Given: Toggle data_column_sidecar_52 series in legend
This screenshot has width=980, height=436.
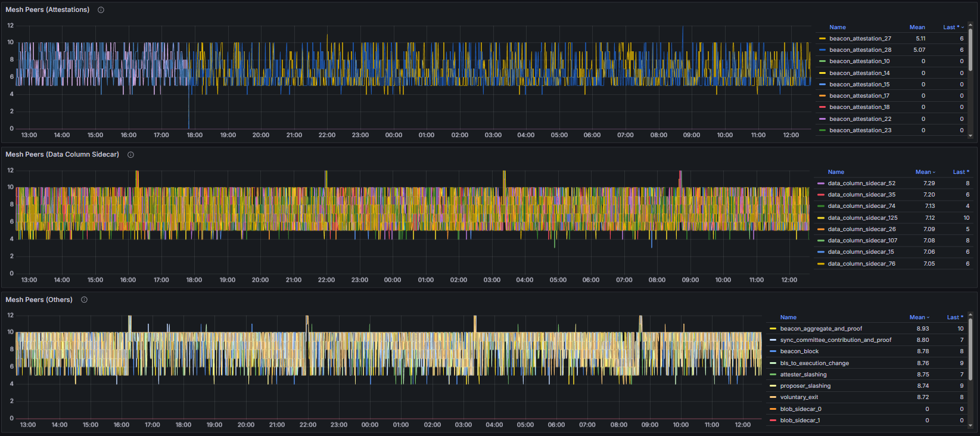Looking at the screenshot, I should [x=861, y=183].
